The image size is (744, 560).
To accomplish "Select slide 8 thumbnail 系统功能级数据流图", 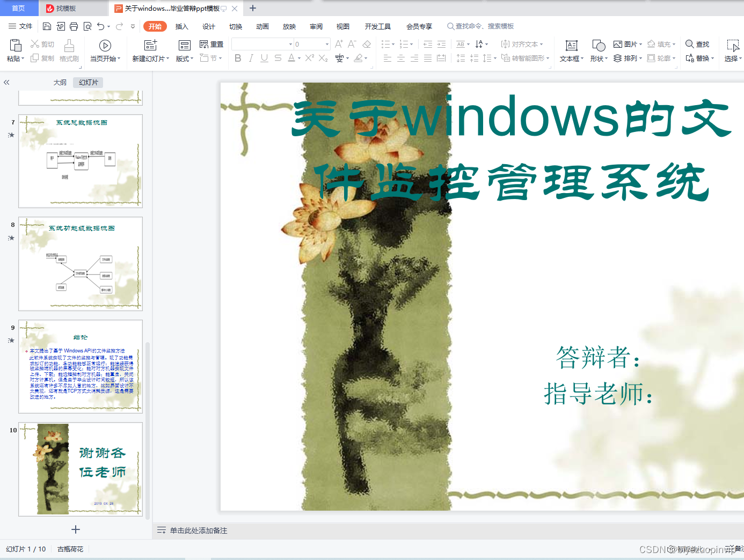I will click(x=81, y=264).
